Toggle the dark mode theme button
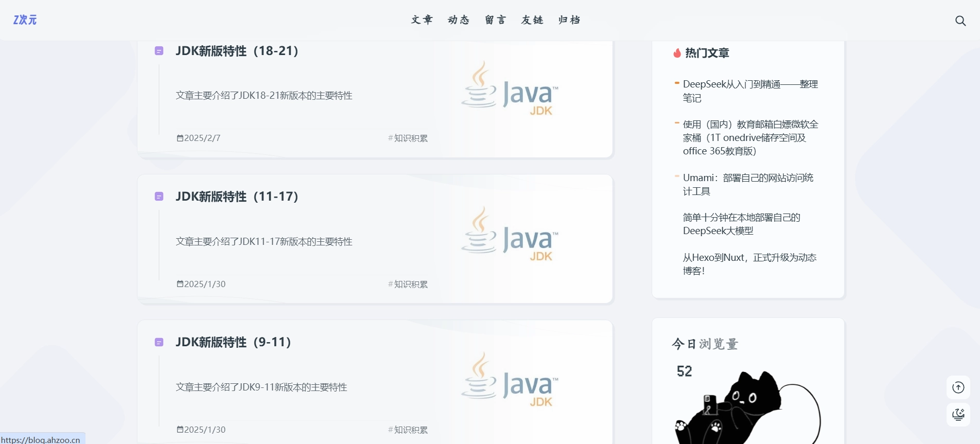This screenshot has height=444, width=980. [x=958, y=414]
